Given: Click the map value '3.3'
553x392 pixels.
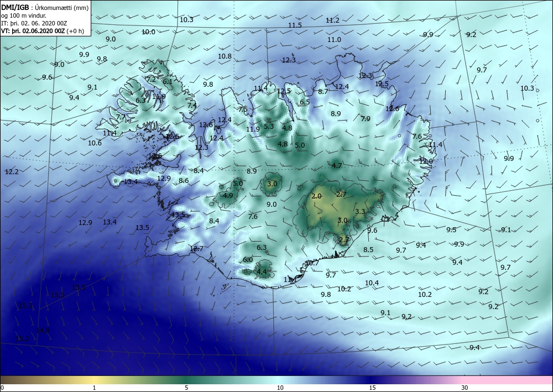Looking at the screenshot, I should click(360, 212).
